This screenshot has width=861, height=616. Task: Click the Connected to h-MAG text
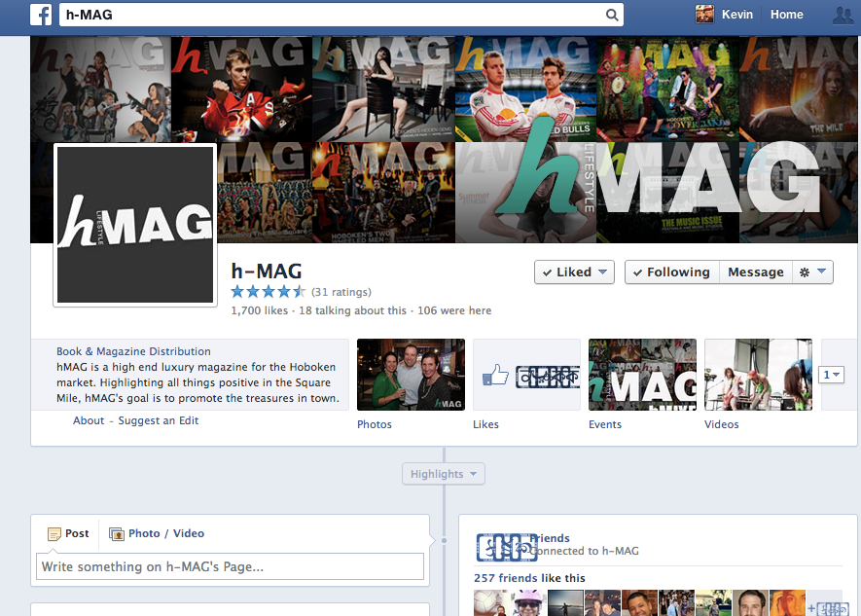(x=586, y=551)
